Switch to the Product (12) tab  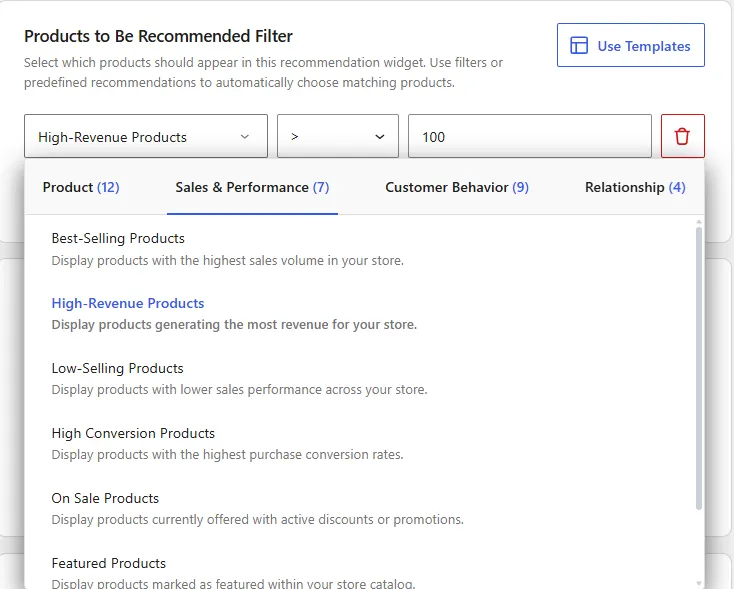pos(81,187)
